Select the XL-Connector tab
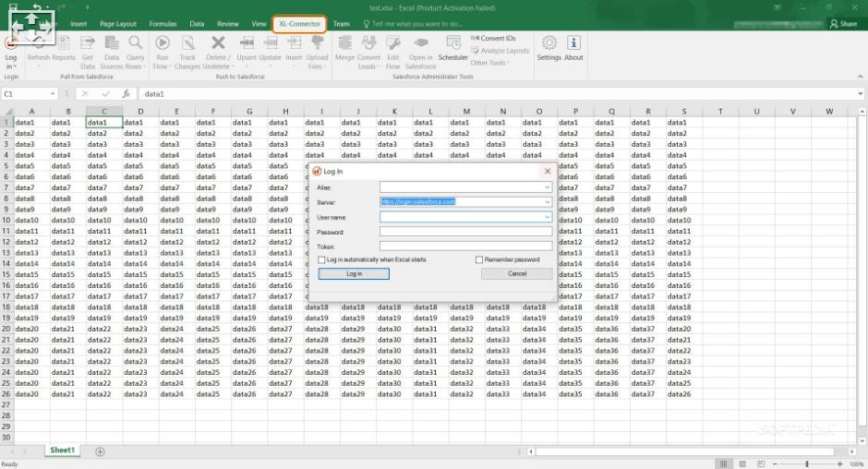 299,24
